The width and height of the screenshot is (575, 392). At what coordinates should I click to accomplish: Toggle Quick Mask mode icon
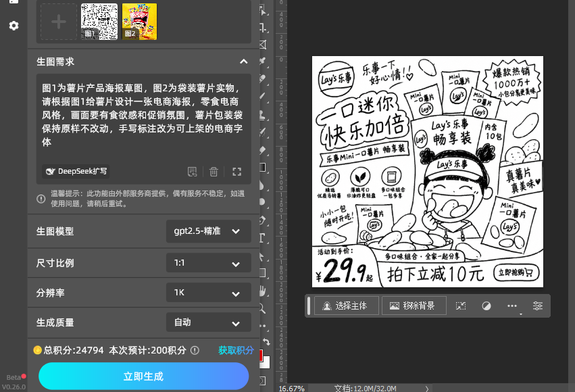pos(263,381)
